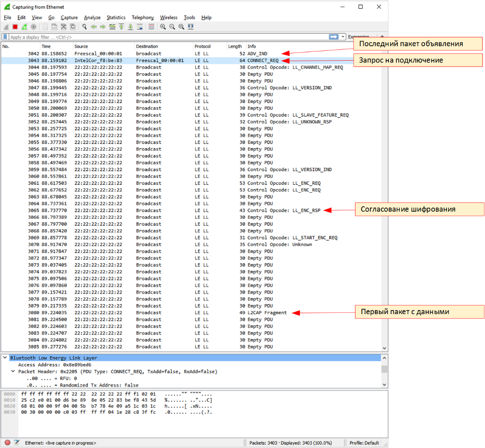The image size is (485, 448).
Task: Click the open capture file icon
Action: coord(45,27)
